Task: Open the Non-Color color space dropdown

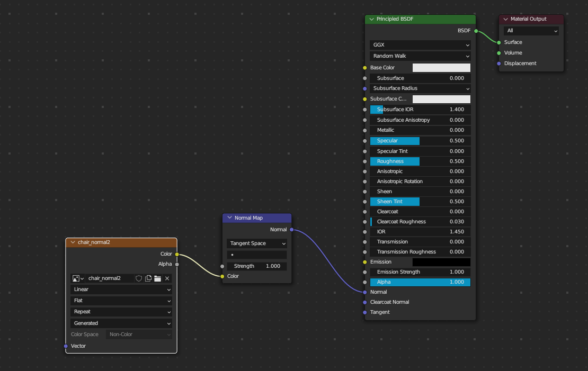Action: click(139, 334)
